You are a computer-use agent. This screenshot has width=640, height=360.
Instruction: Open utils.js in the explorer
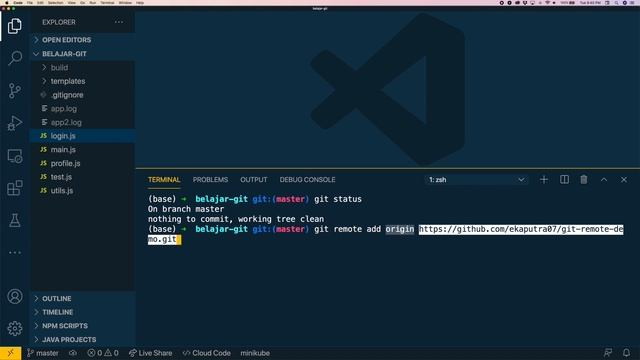[83, 191]
